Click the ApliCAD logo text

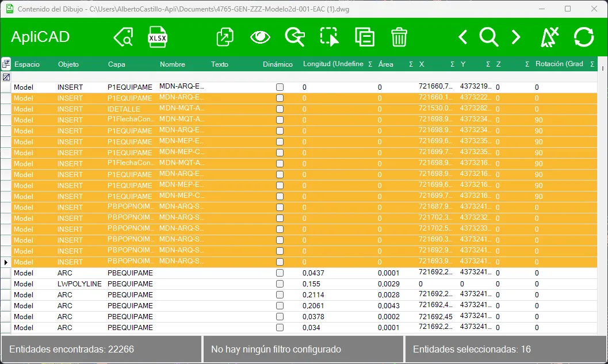coord(40,37)
